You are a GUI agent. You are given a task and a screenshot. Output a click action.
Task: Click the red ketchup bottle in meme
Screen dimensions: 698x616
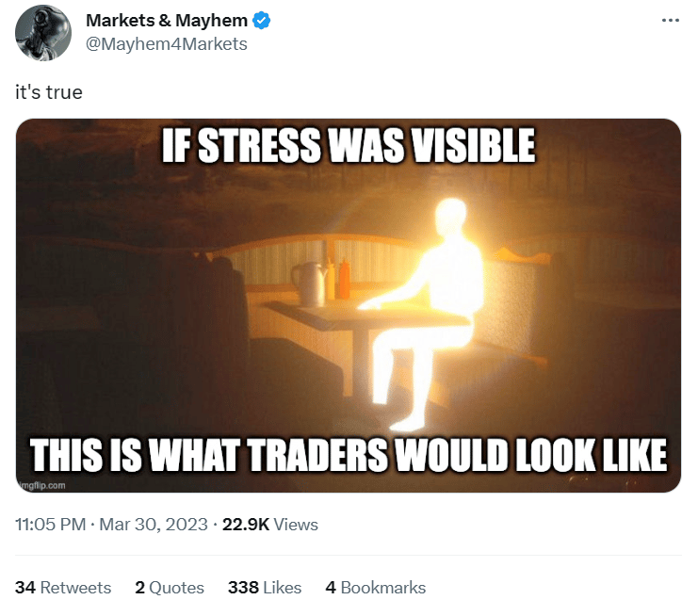click(x=345, y=280)
